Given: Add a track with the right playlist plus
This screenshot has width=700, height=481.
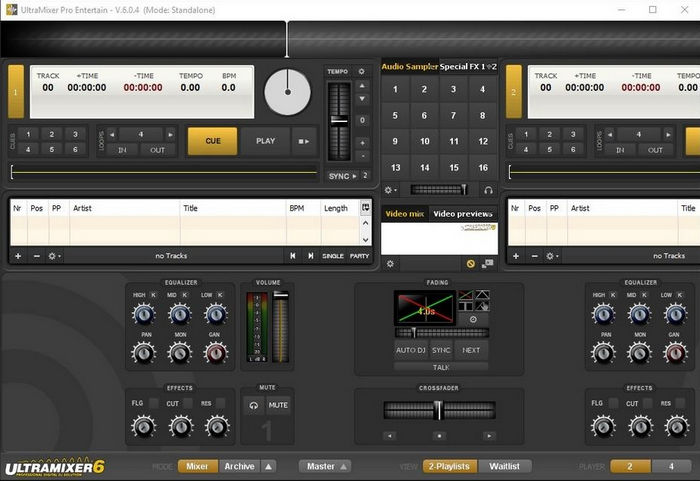Looking at the screenshot, I should 516,256.
